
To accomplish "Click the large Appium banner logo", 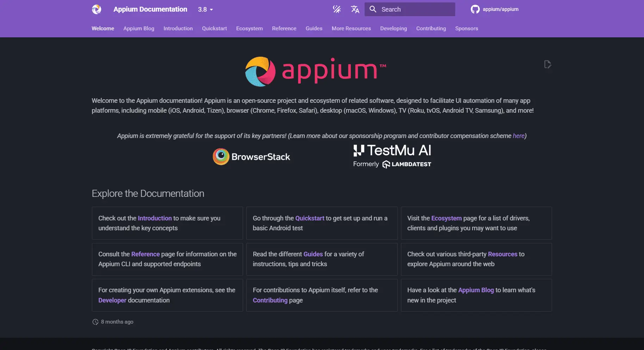I will 316,71.
